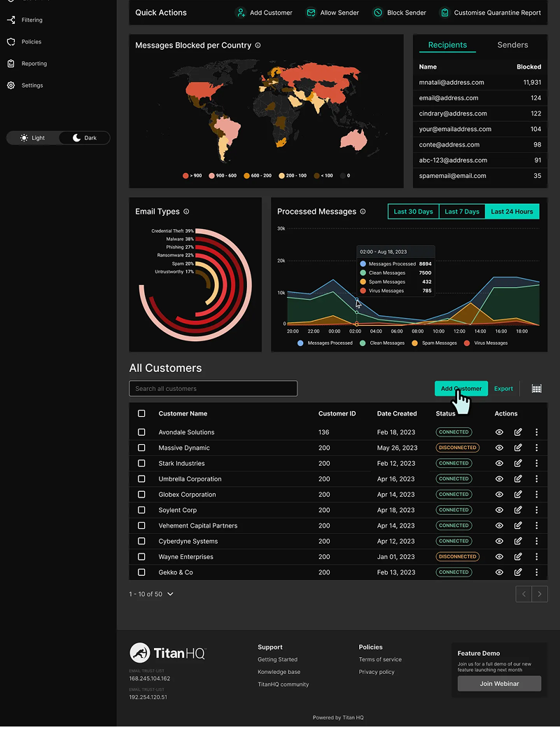Viewport: 560px width, 730px height.
Task: Switch to the Senders tab
Action: (512, 45)
